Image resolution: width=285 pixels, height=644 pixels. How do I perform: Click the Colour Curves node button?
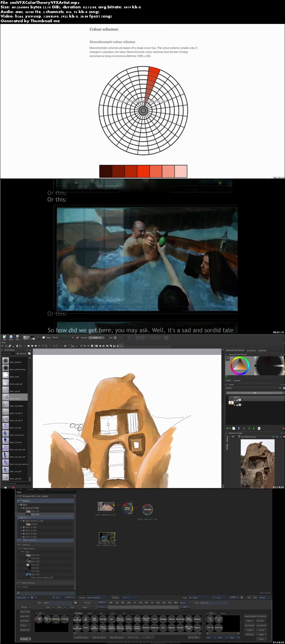point(137,619)
